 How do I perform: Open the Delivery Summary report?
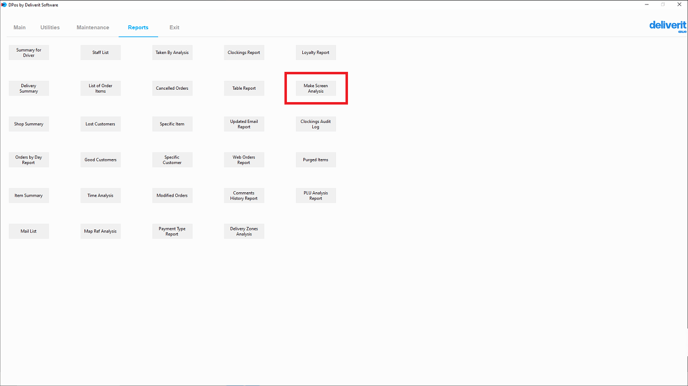(x=29, y=88)
